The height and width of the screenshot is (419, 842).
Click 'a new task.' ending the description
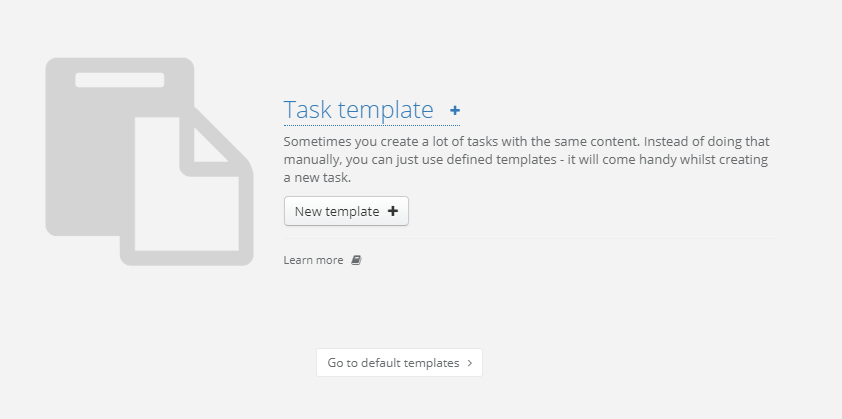317,178
